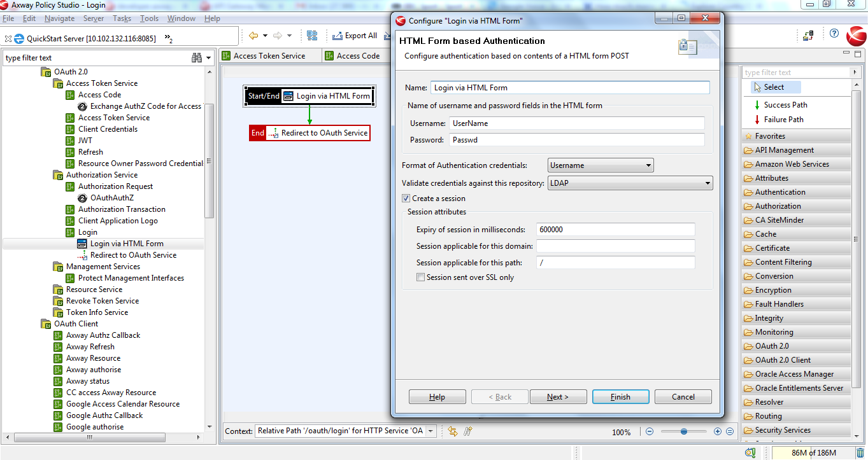Click the zoom reset icon right of the zoom in plus
This screenshot has height=460, width=868.
pyautogui.click(x=730, y=431)
